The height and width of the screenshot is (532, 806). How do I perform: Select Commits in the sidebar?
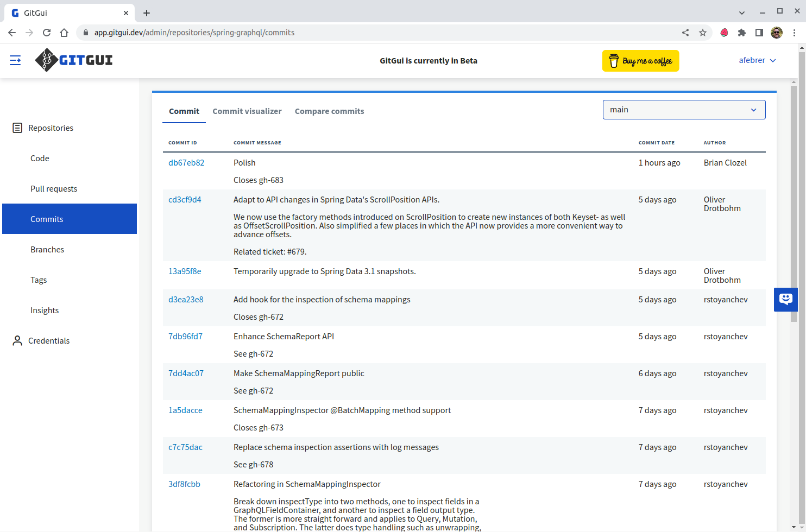click(x=70, y=219)
